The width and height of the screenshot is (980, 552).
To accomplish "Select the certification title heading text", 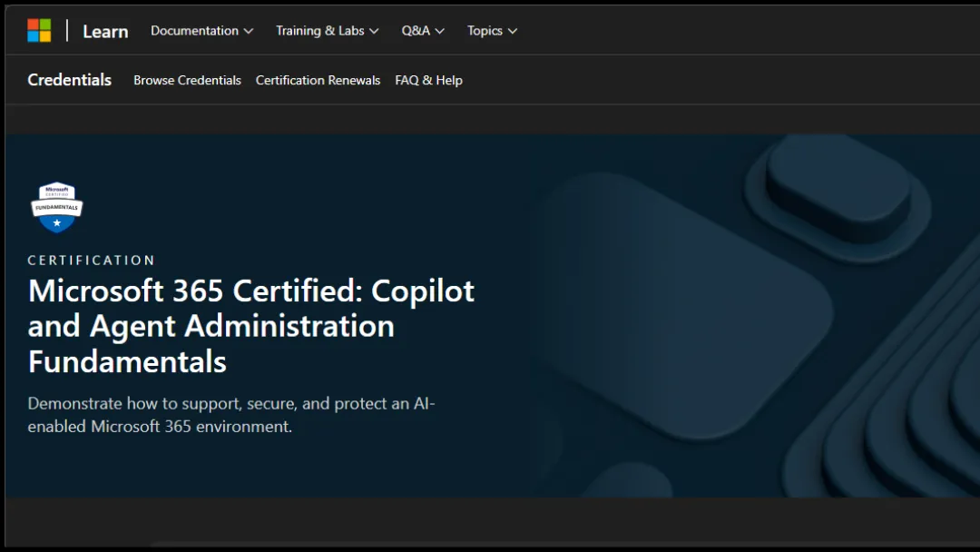I will tap(251, 326).
